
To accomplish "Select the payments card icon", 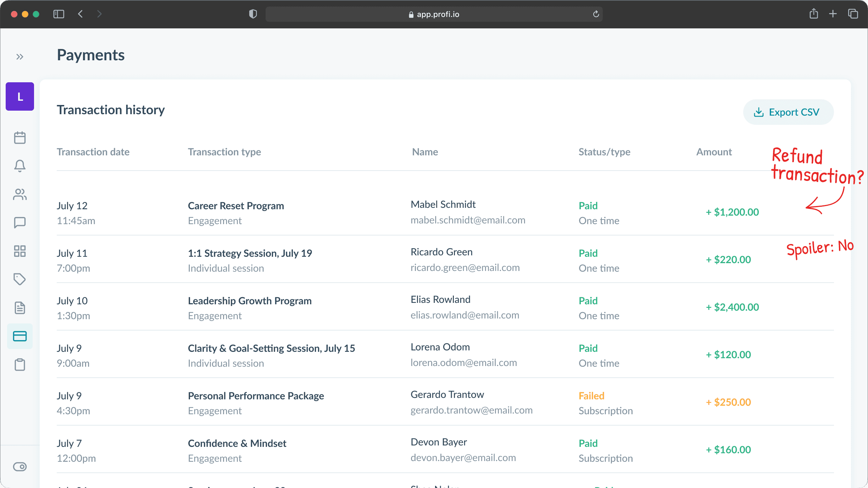I will 20,336.
